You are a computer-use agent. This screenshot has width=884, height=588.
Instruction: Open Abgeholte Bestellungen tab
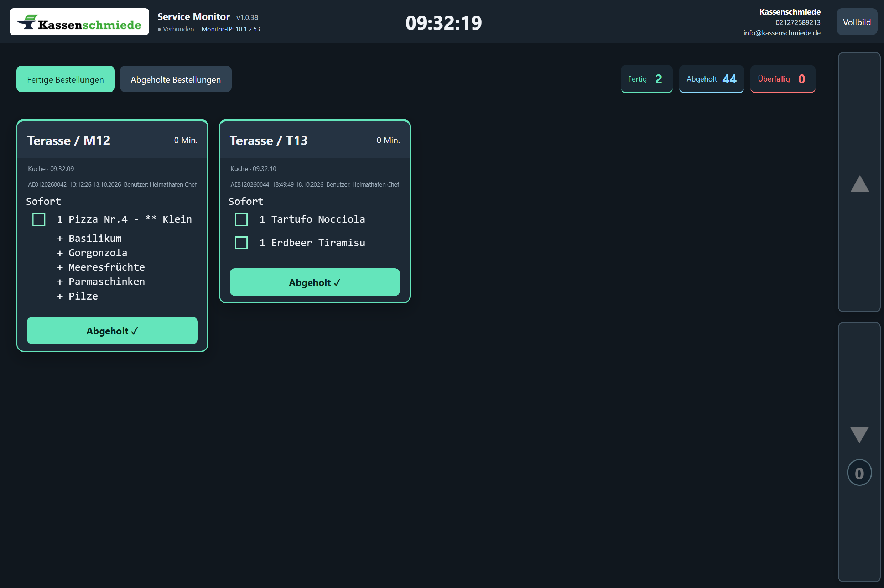click(x=176, y=79)
